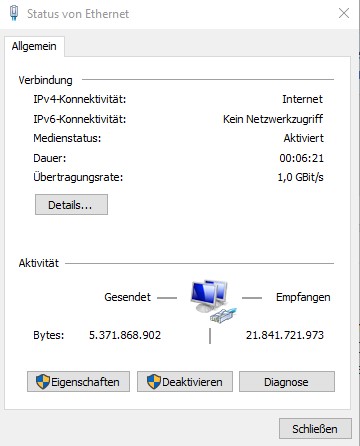Click the Verbindung section heading

pos(46,80)
